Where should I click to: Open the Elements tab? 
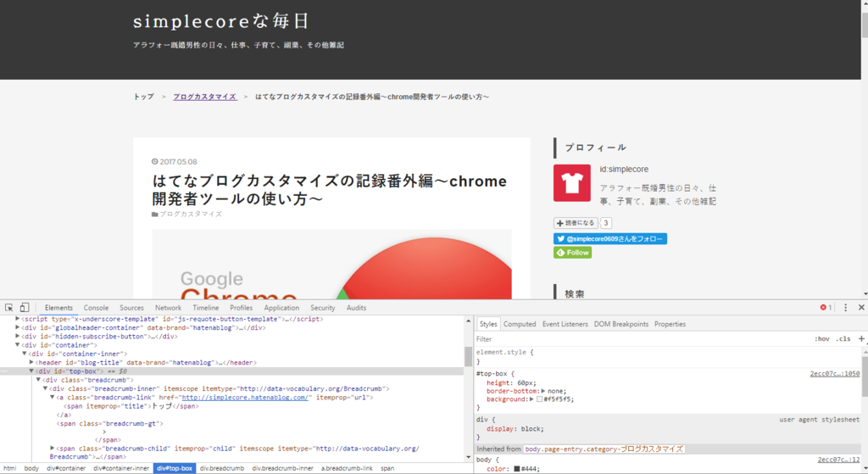[58, 308]
